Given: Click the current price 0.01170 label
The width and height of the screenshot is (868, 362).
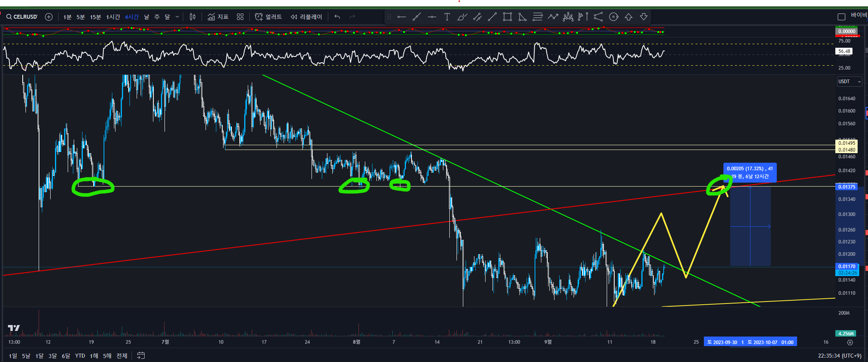Looking at the screenshot, I should [846, 267].
